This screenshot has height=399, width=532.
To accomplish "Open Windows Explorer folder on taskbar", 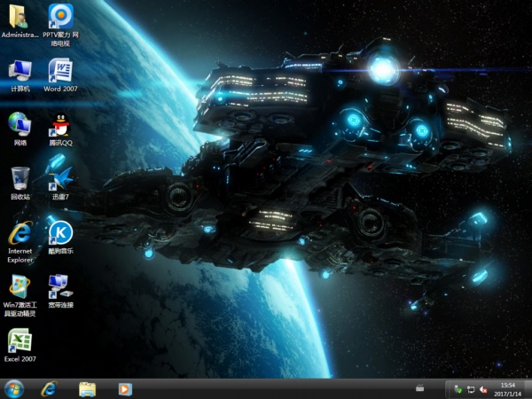I will [87, 389].
